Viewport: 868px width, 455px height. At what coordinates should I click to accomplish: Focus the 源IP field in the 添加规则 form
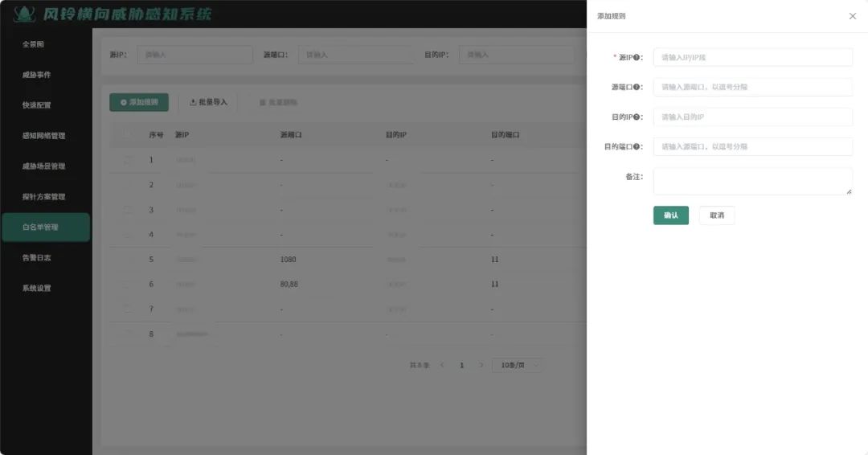coord(753,58)
